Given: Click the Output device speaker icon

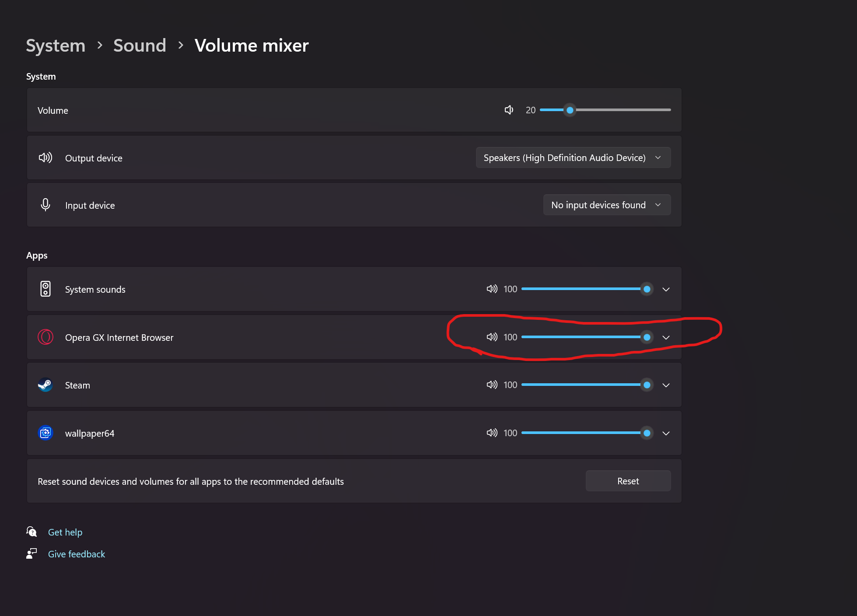Looking at the screenshot, I should click(x=45, y=157).
